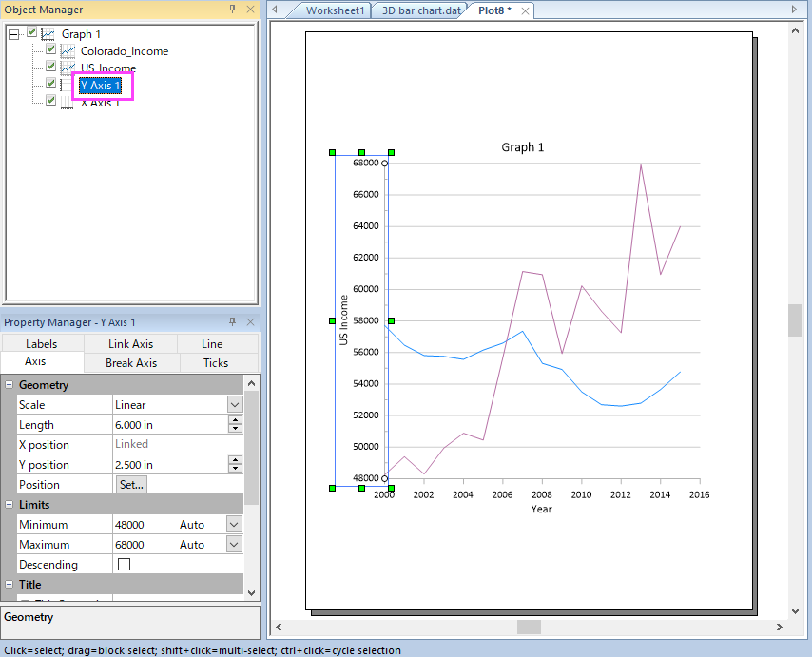Close the Plot8 document tab
The image size is (812, 657).
pos(525,10)
